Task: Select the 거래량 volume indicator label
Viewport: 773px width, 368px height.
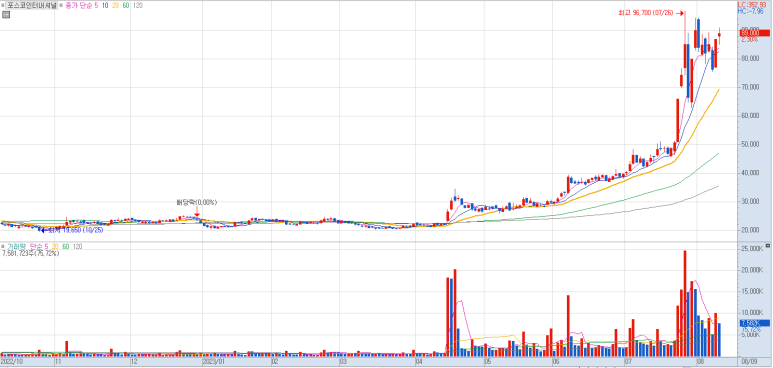Action: pyautogui.click(x=16, y=246)
